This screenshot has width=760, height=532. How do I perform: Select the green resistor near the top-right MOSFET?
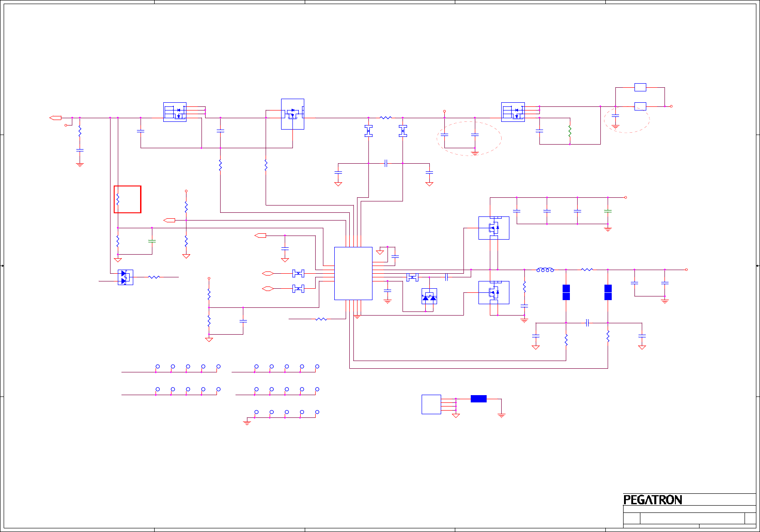click(569, 131)
